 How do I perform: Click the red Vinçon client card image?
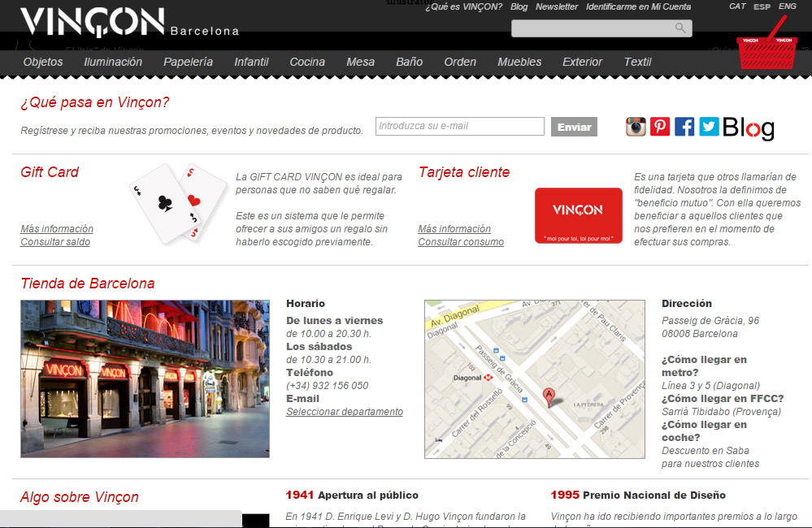(x=578, y=215)
